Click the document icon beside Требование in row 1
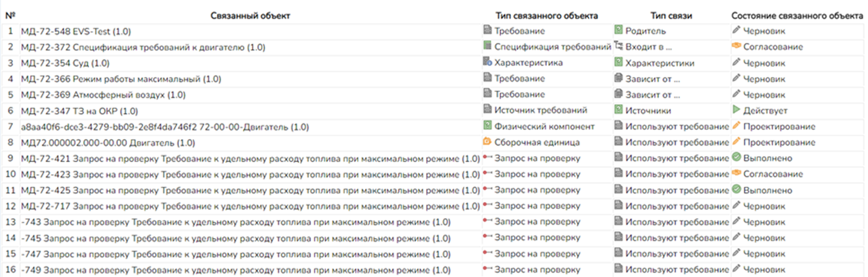Screen dimensions: 868x277 [x=487, y=31]
